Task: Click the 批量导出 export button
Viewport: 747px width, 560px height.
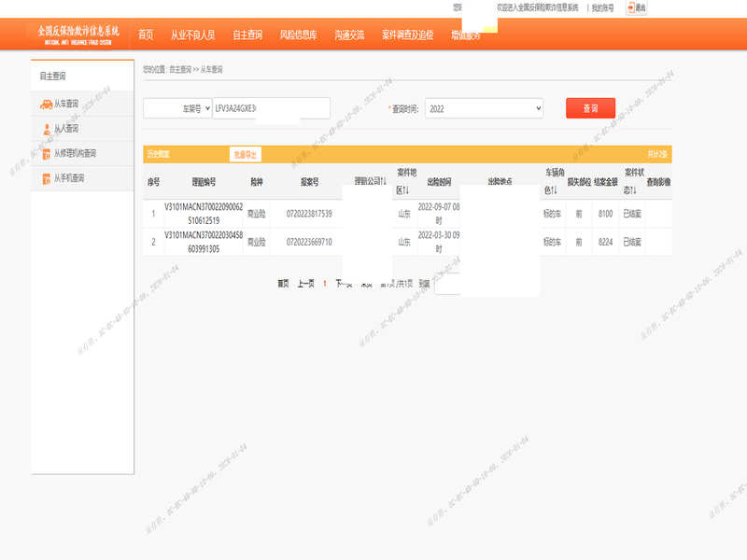Action: (x=246, y=154)
